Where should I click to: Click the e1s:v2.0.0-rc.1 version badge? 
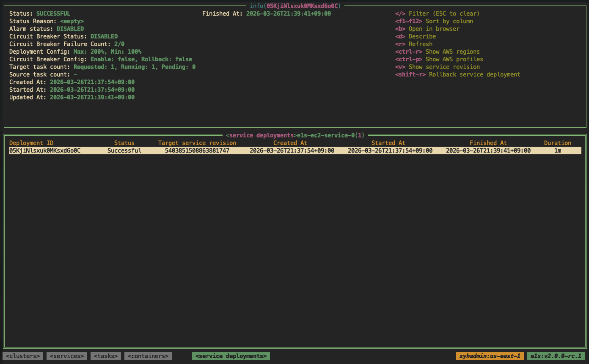click(556, 356)
